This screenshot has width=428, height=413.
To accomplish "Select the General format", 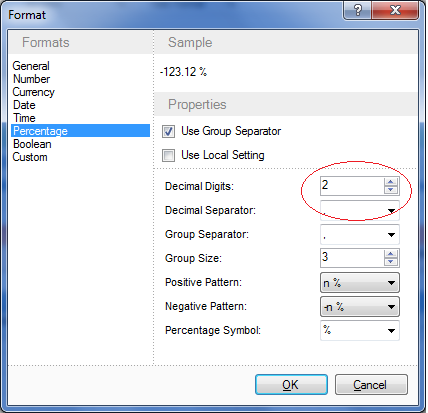I will pyautogui.click(x=31, y=66).
